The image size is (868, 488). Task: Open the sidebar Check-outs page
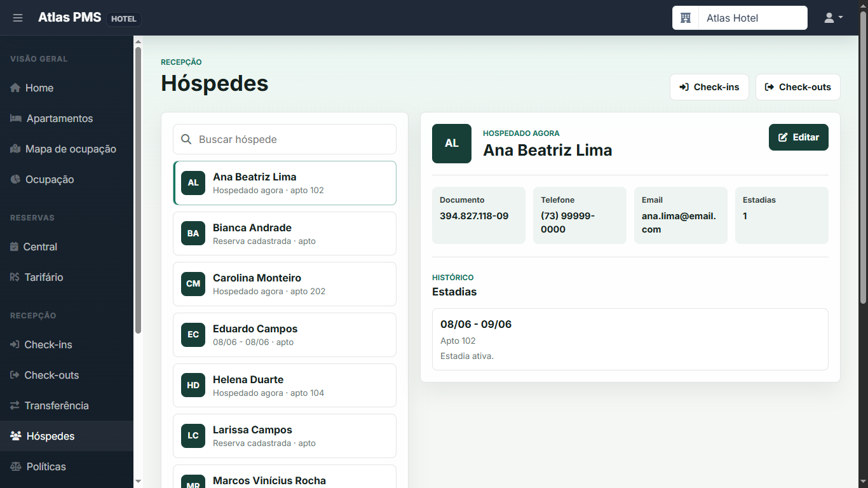coord(67,375)
